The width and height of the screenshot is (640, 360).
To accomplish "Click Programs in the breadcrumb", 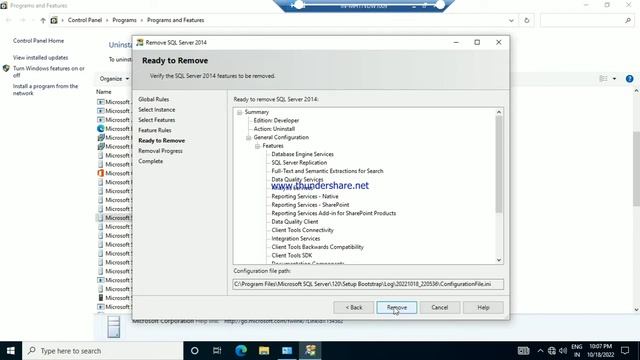I will click(124, 20).
